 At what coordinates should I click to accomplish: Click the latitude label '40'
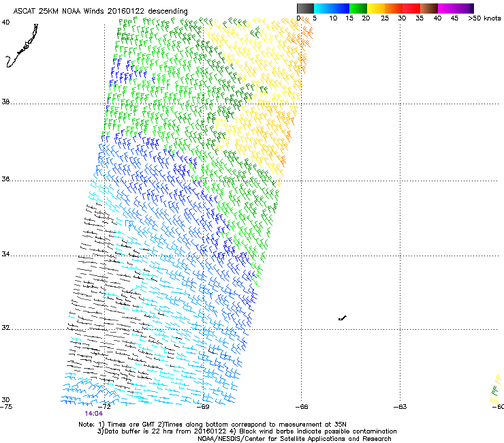point(5,22)
